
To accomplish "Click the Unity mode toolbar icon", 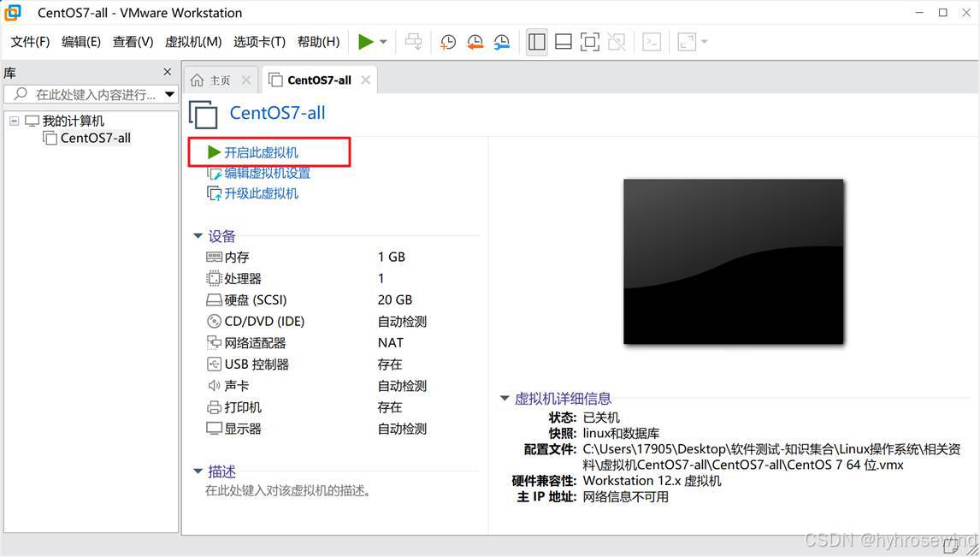I will 617,42.
